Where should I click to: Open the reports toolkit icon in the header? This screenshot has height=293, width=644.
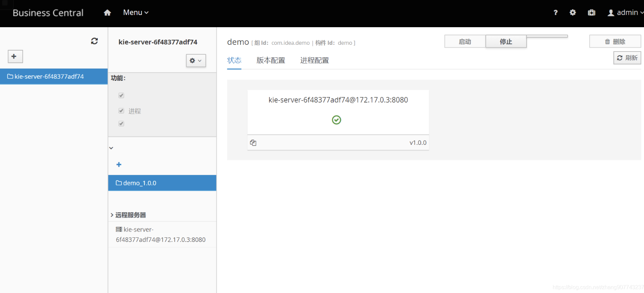tap(591, 13)
